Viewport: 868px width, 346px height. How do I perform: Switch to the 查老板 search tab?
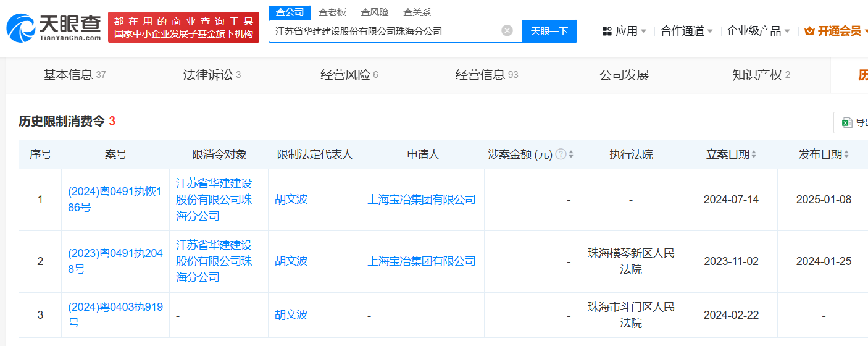point(332,12)
